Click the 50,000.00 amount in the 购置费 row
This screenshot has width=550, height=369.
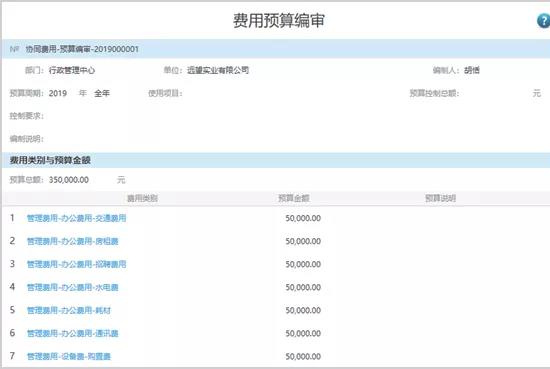tap(303, 356)
